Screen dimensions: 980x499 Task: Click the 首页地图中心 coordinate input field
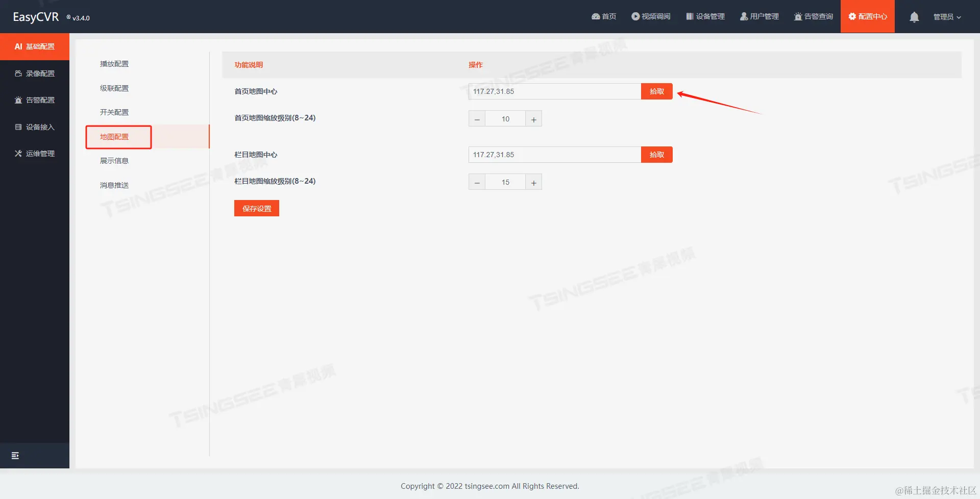tap(555, 91)
